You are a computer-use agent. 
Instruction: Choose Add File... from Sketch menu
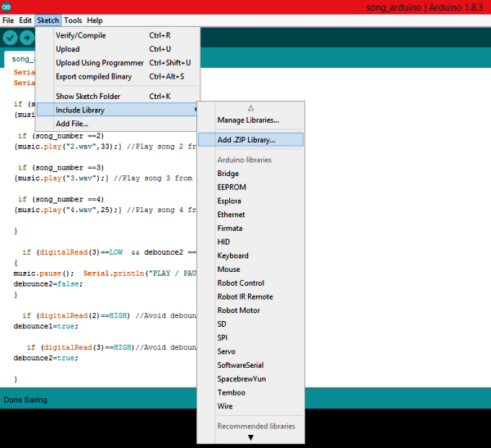(x=117, y=124)
